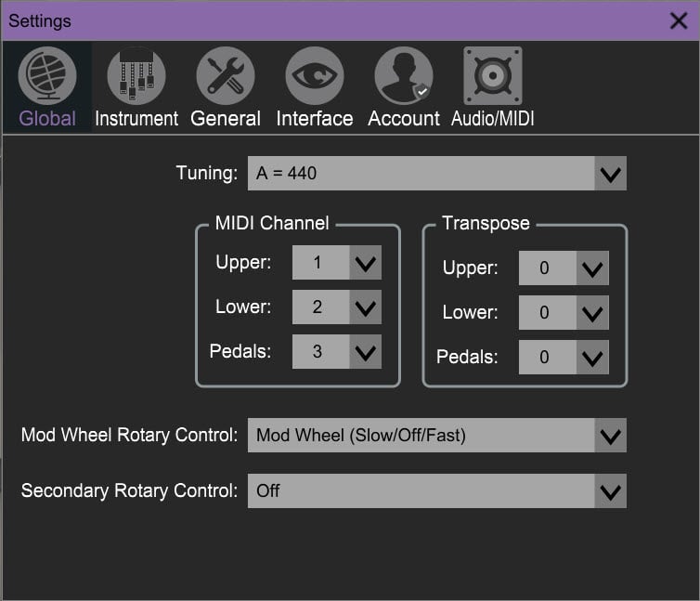
Task: Expand the Transpose Pedals dropdown
Action: point(592,358)
